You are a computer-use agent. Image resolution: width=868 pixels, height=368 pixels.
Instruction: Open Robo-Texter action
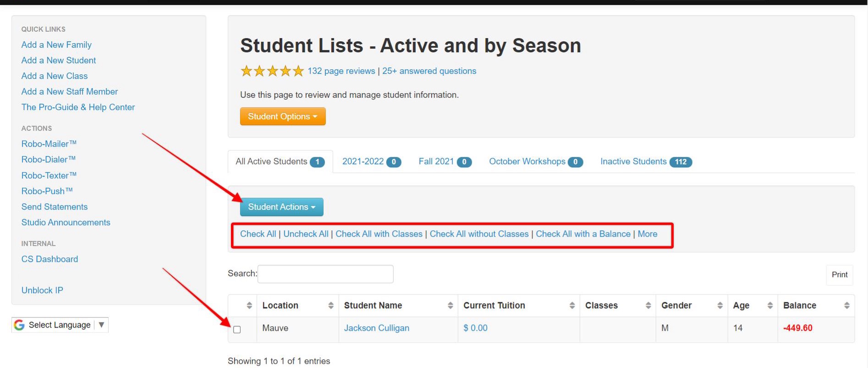(x=49, y=175)
